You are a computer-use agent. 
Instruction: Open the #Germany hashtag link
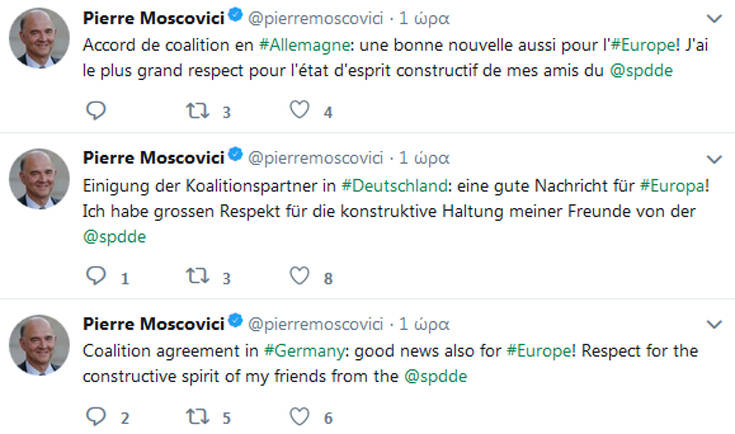(297, 351)
